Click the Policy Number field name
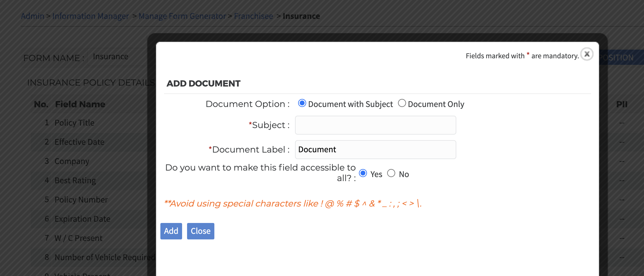This screenshot has height=276, width=644. click(x=81, y=200)
